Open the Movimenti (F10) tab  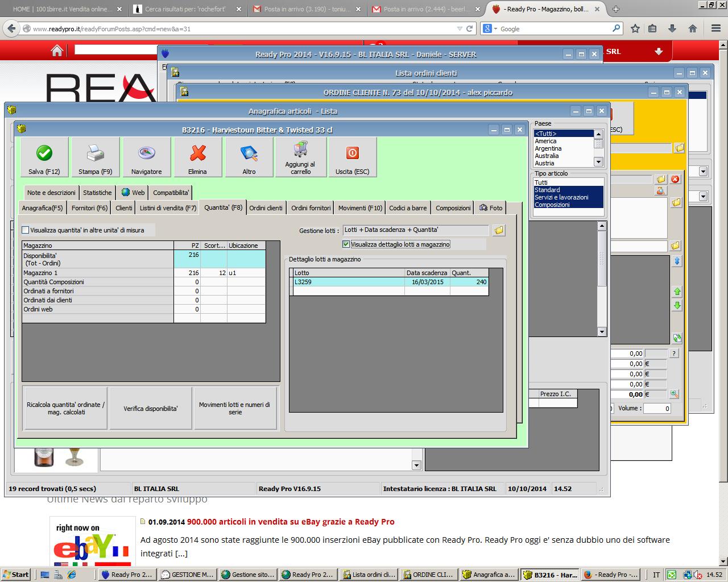(x=360, y=208)
